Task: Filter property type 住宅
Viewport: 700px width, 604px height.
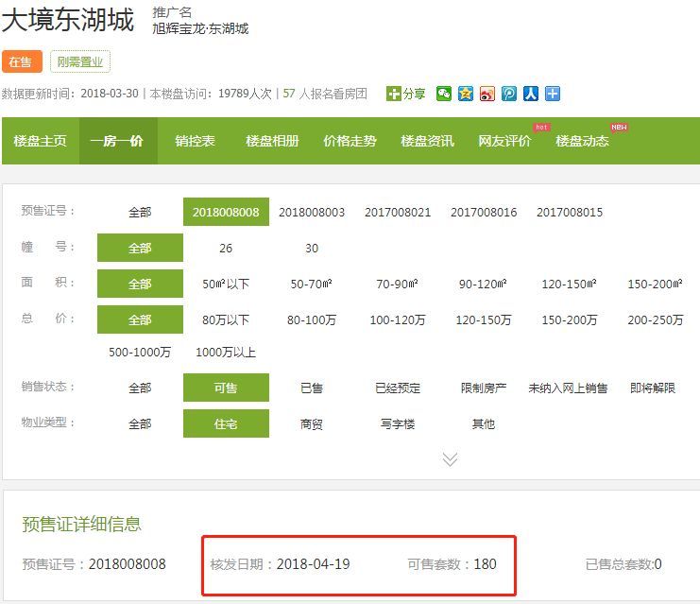Action: [226, 423]
